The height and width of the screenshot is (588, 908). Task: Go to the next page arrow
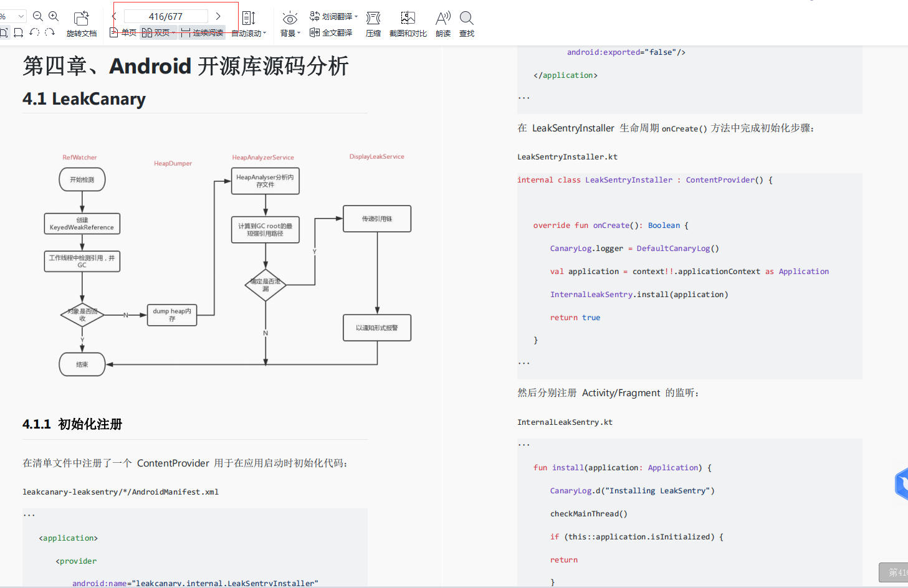(218, 17)
